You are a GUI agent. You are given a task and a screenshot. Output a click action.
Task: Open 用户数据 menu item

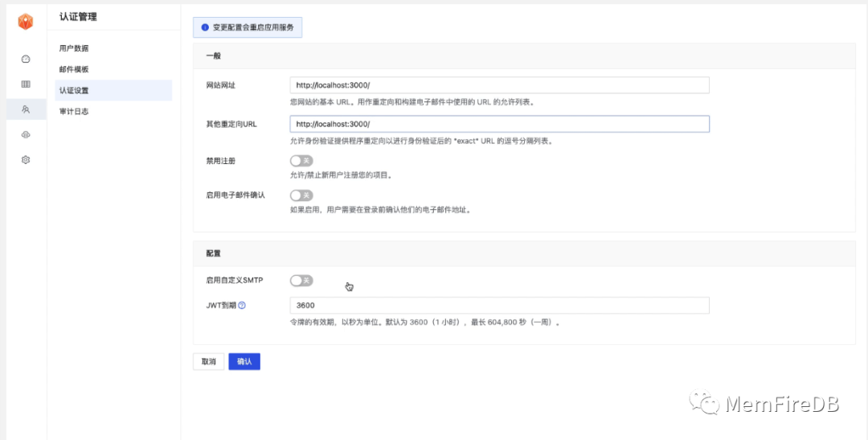113,48
